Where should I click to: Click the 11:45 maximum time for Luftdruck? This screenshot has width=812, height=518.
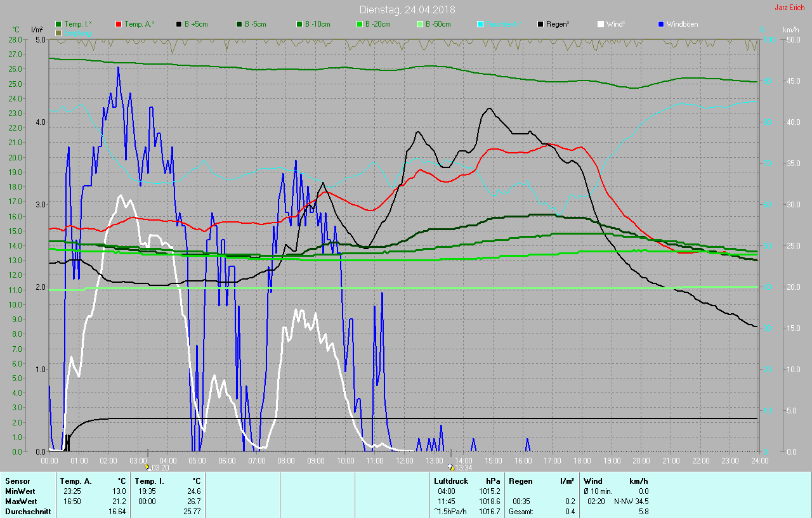point(447,502)
